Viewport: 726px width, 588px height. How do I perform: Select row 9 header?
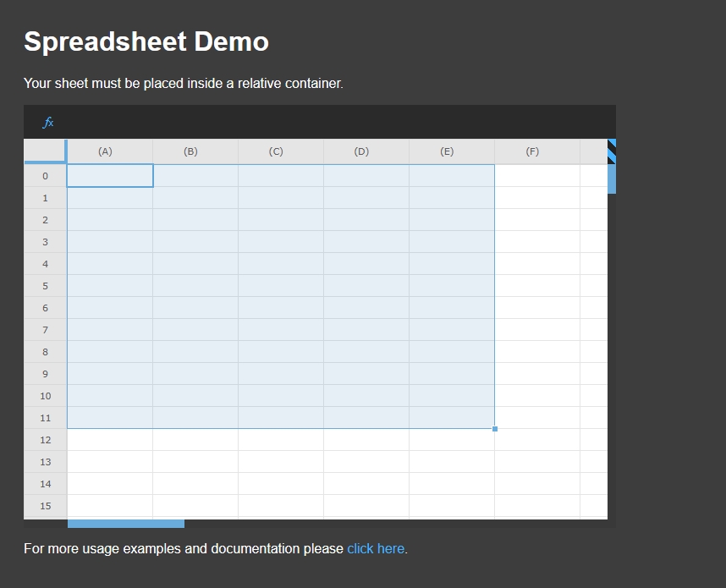(46, 374)
